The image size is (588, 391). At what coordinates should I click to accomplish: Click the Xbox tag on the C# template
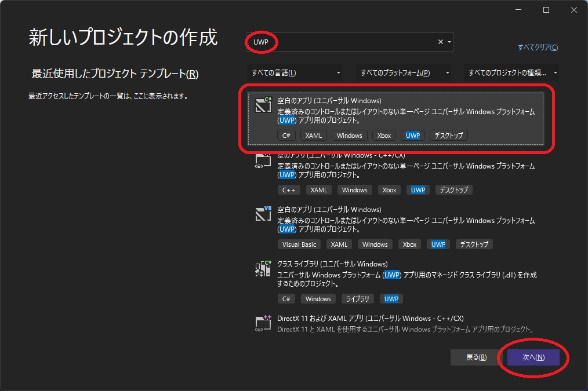[x=384, y=136]
